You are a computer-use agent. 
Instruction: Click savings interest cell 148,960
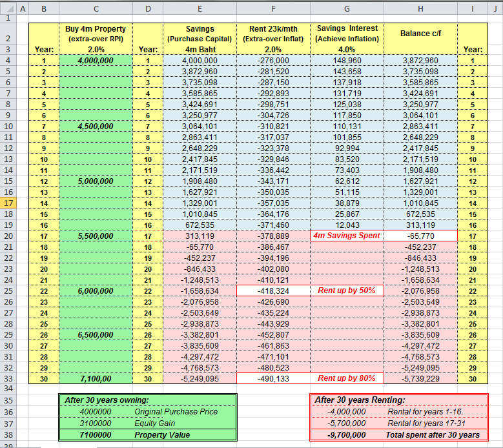point(347,60)
